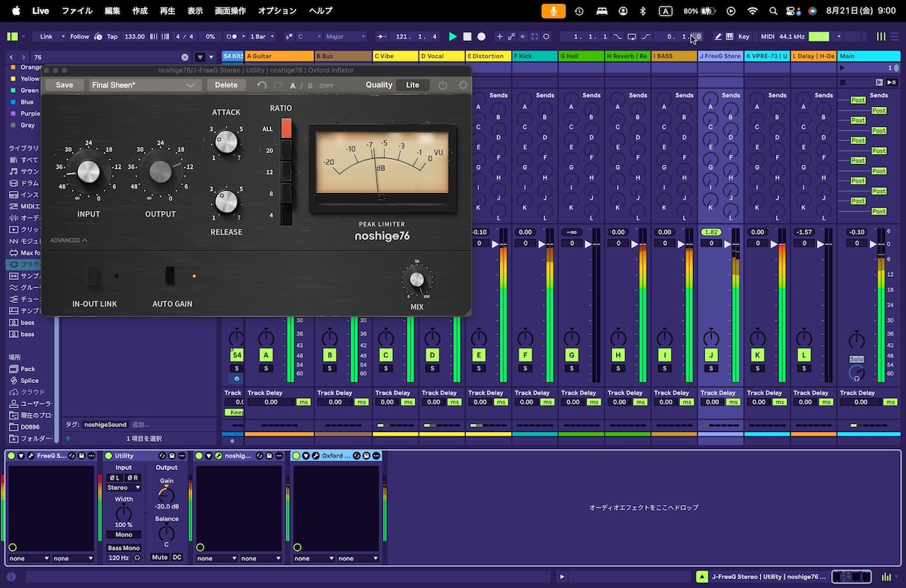Click the OUTPUT knob on noshige76
Image resolution: width=906 pixels, height=588 pixels.
[160, 171]
